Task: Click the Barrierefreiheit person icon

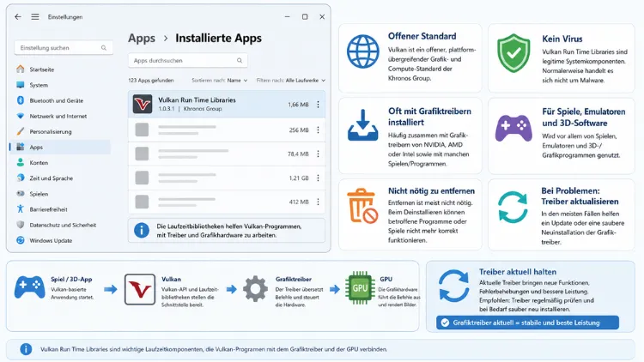Action: point(20,209)
